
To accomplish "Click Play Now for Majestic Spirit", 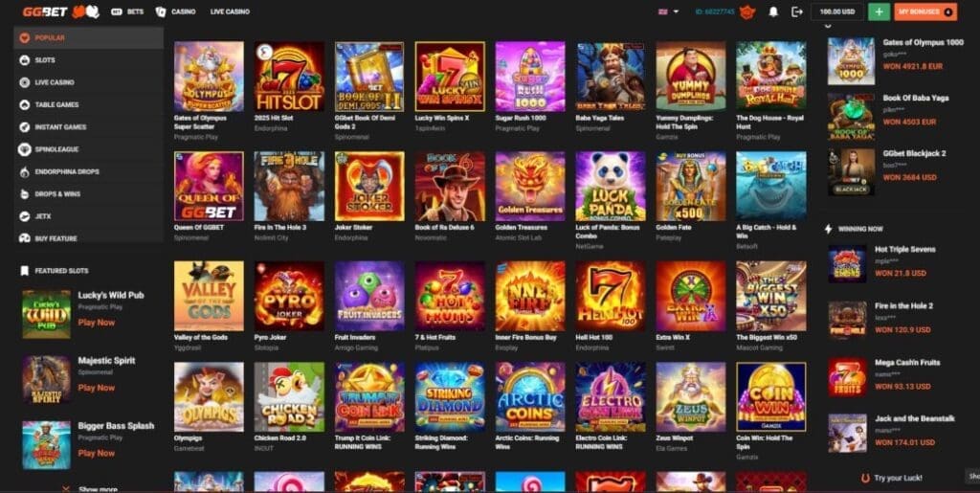I will pyautogui.click(x=97, y=388).
